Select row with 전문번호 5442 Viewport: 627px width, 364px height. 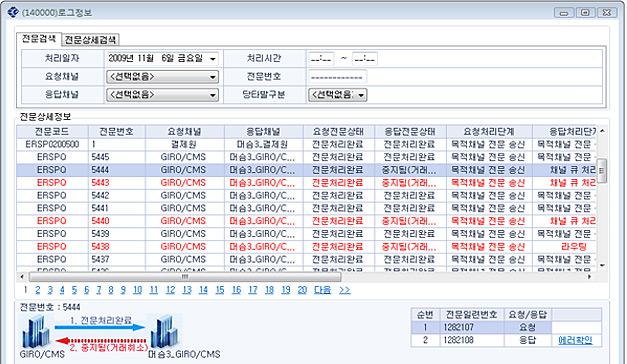[x=306, y=196]
